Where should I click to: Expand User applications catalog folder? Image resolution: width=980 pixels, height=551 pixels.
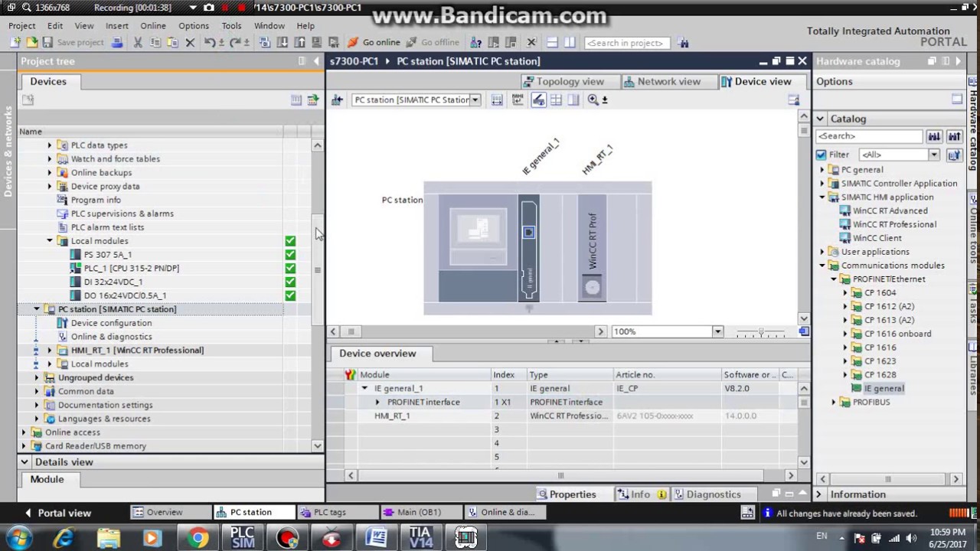[x=822, y=252]
